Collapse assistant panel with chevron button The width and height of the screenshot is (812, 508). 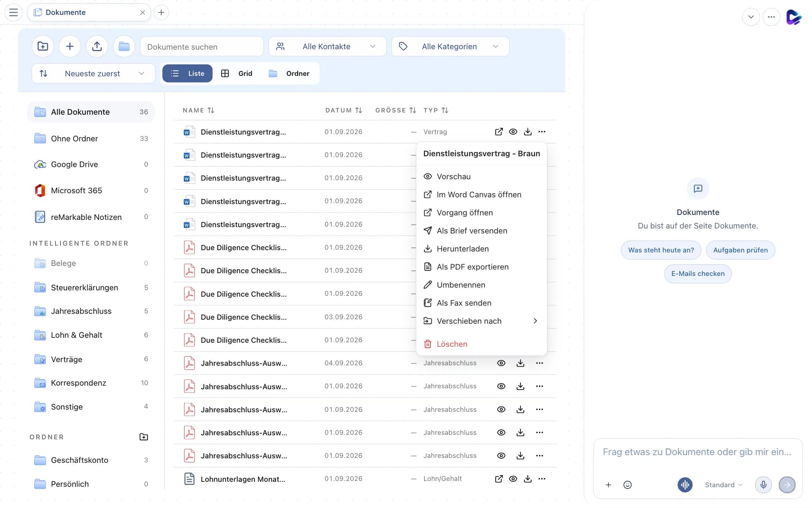[751, 17]
